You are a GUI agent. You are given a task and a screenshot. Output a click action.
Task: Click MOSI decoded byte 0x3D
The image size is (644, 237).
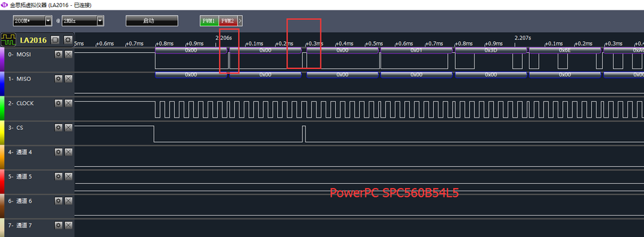[491, 50]
